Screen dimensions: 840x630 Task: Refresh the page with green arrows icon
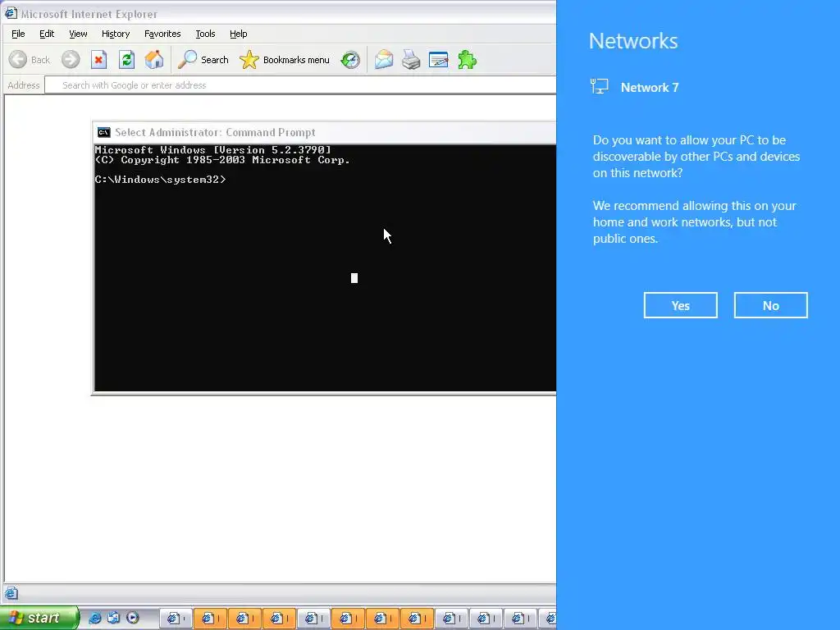[x=126, y=60]
